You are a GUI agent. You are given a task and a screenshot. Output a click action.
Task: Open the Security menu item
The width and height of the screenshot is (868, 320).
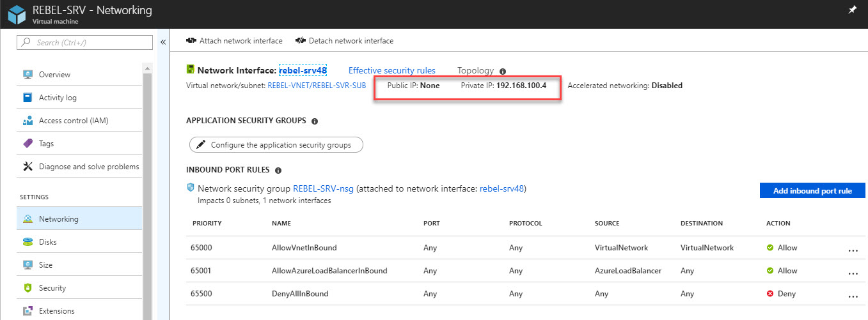pyautogui.click(x=79, y=288)
